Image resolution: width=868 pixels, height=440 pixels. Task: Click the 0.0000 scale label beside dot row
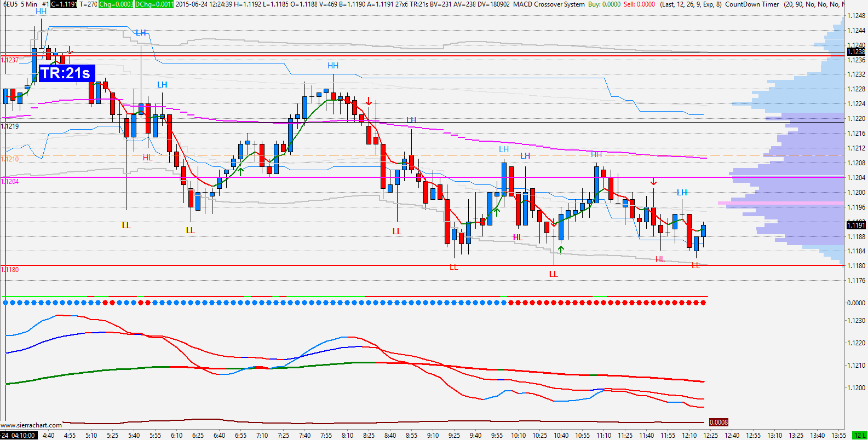(856, 303)
